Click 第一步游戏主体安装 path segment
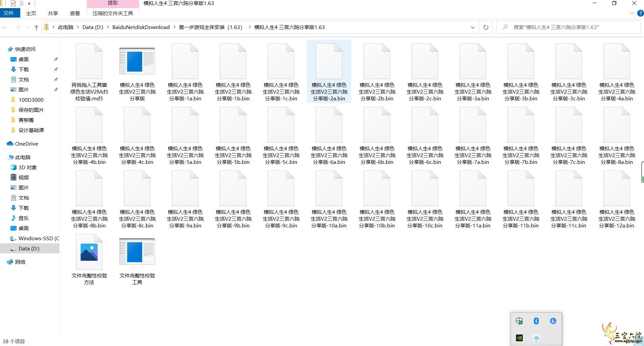Image resolution: width=644 pixels, height=346 pixels. click(210, 27)
